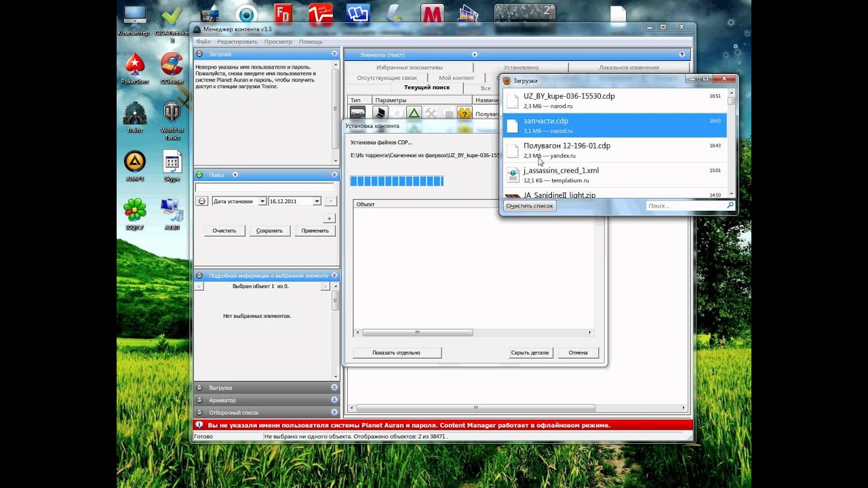Open the AIMP3 player shortcut
This screenshot has width=868, height=488.
click(135, 165)
